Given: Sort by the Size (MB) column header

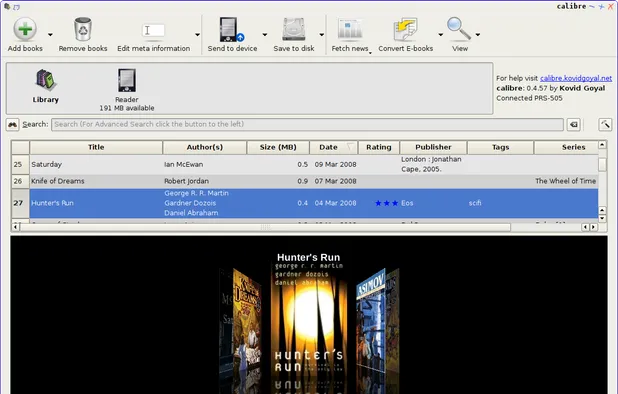Looking at the screenshot, I should [278, 147].
